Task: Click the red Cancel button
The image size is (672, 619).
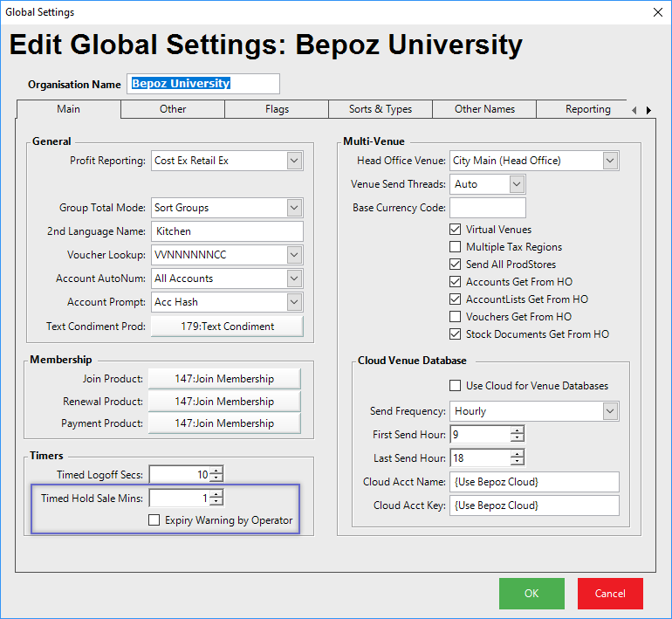Action: tap(610, 594)
